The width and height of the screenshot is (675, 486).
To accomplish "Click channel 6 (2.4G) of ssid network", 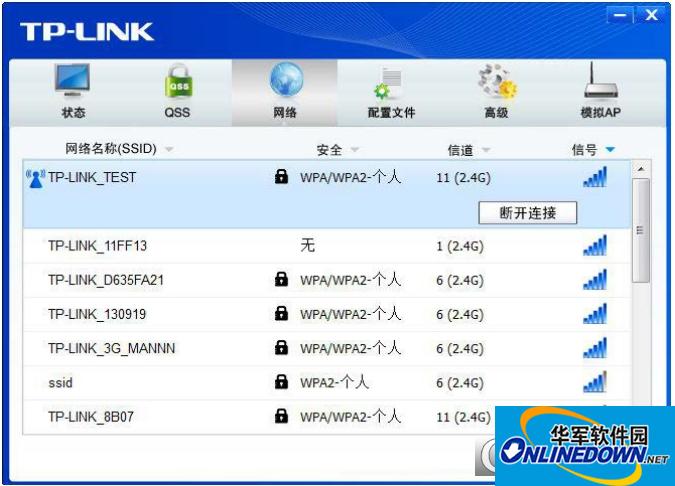I will click(x=460, y=383).
